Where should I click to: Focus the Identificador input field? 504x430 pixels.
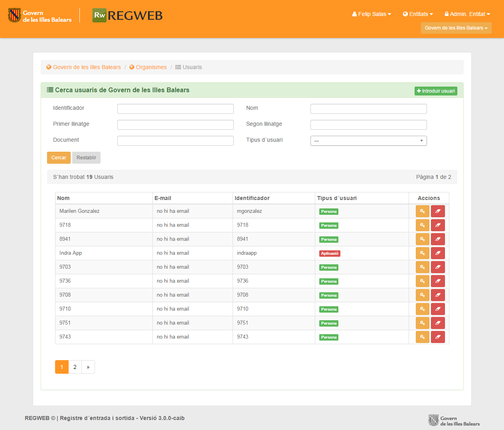pyautogui.click(x=175, y=109)
